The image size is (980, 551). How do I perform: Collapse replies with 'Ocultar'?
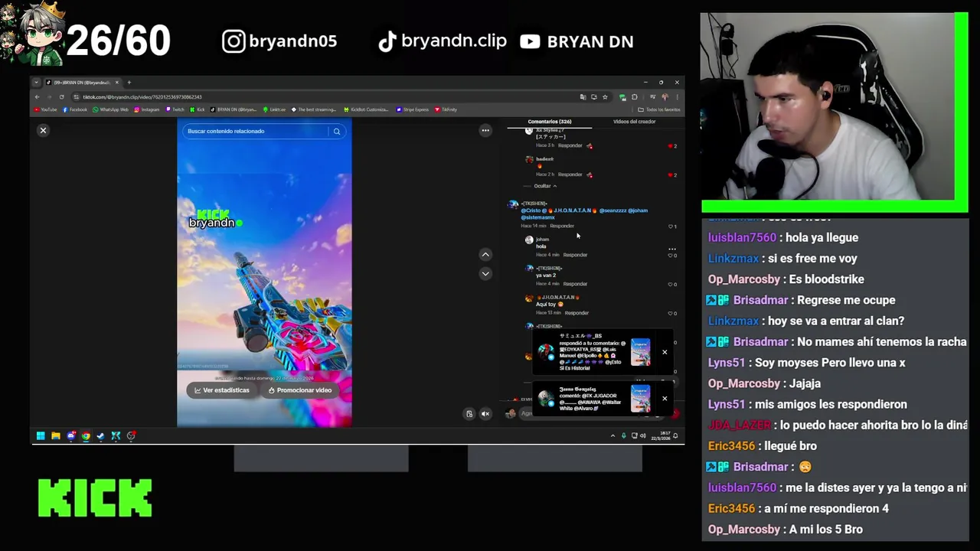coord(544,186)
